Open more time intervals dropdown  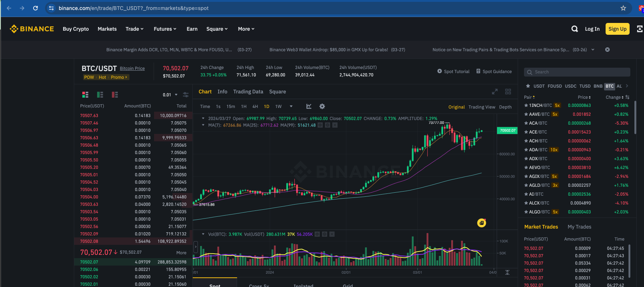tap(291, 106)
